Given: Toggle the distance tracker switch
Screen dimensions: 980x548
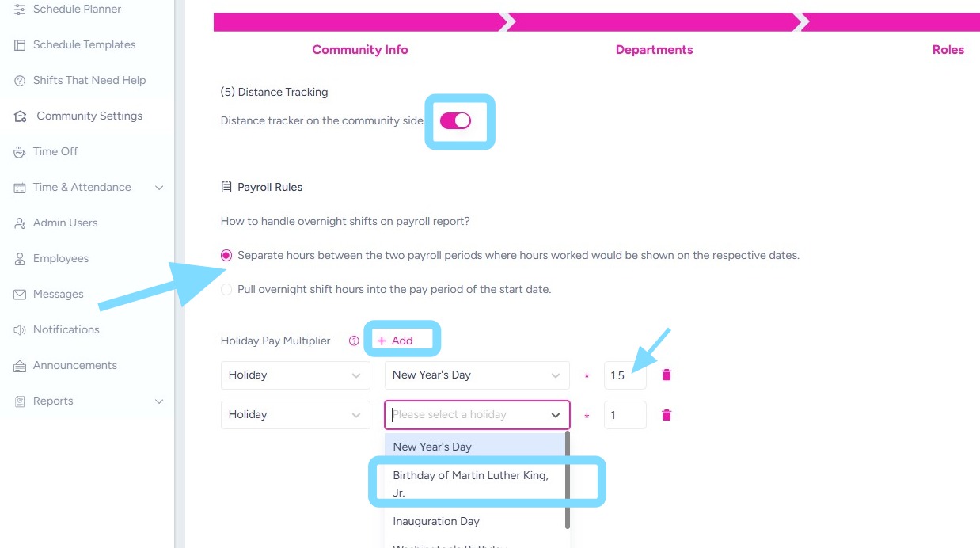Looking at the screenshot, I should click(455, 120).
